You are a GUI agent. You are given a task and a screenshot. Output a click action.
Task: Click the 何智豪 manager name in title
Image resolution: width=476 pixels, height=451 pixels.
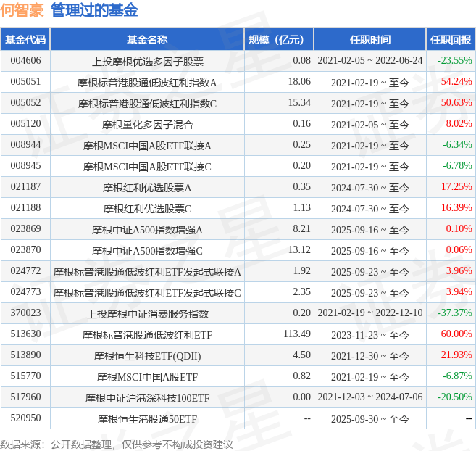pyautogui.click(x=22, y=11)
